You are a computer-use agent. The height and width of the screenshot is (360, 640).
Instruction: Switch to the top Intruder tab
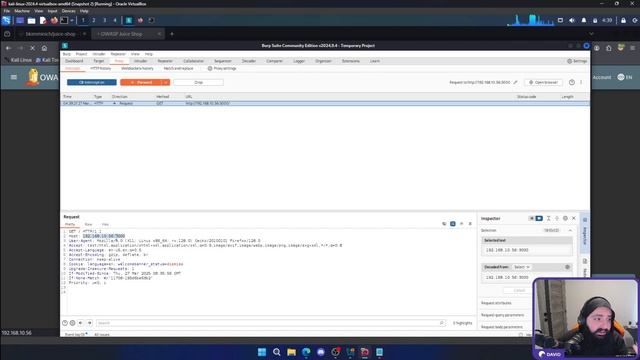(x=140, y=61)
